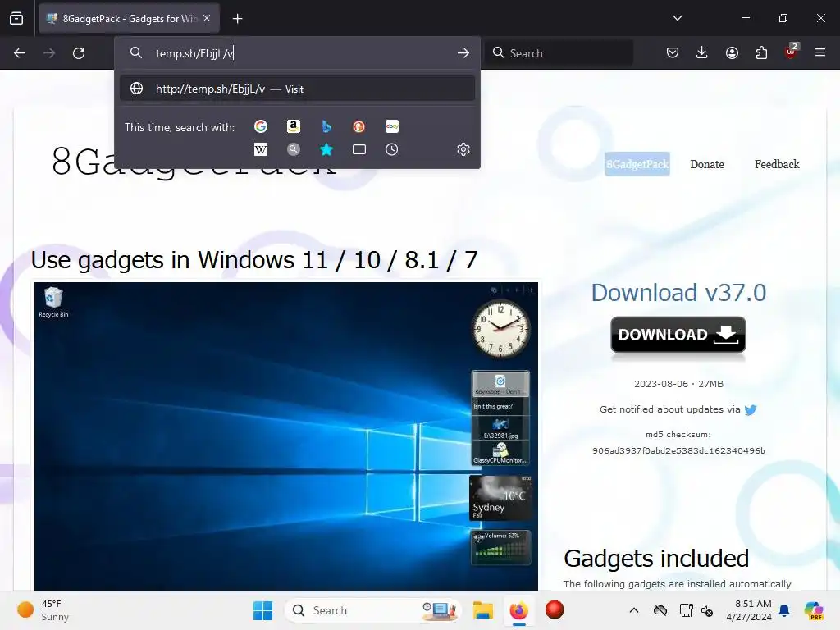Open File Explorer from taskbar
The image size is (840, 630).
click(x=482, y=610)
